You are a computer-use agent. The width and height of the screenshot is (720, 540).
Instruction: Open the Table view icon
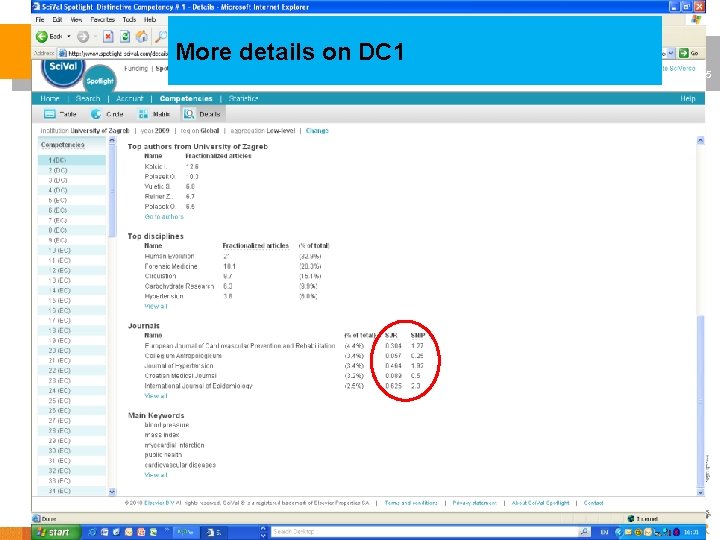coord(50,114)
